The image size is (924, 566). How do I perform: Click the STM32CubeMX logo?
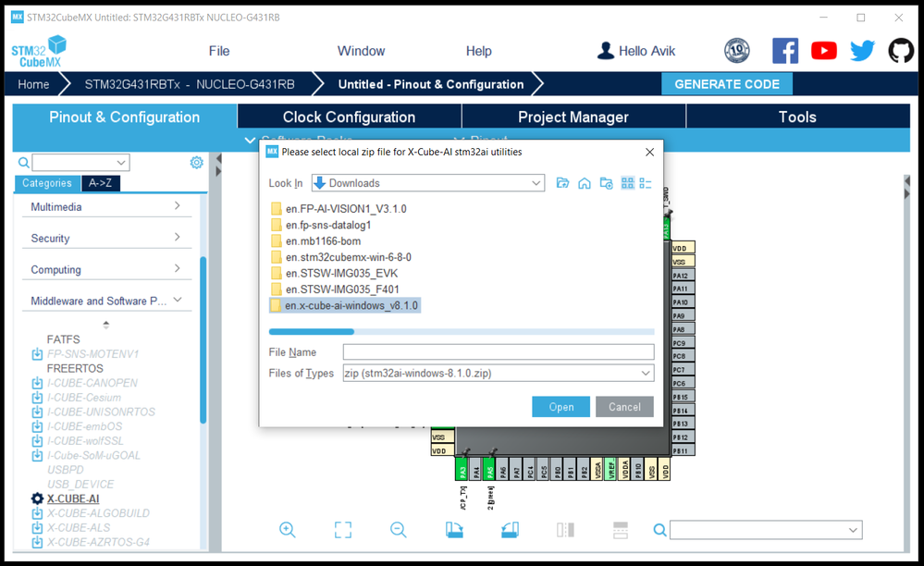[39, 52]
